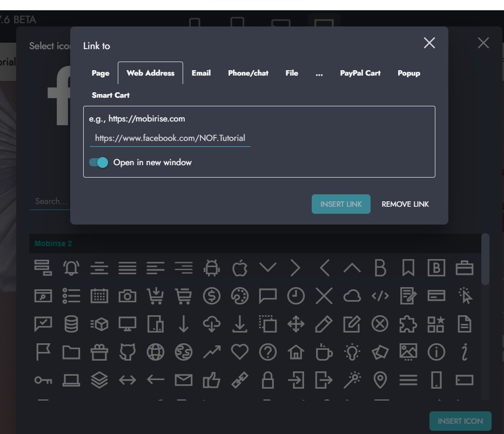Viewport: 504px width, 434px height.
Task: Pick the calendar icon
Action: click(99, 296)
